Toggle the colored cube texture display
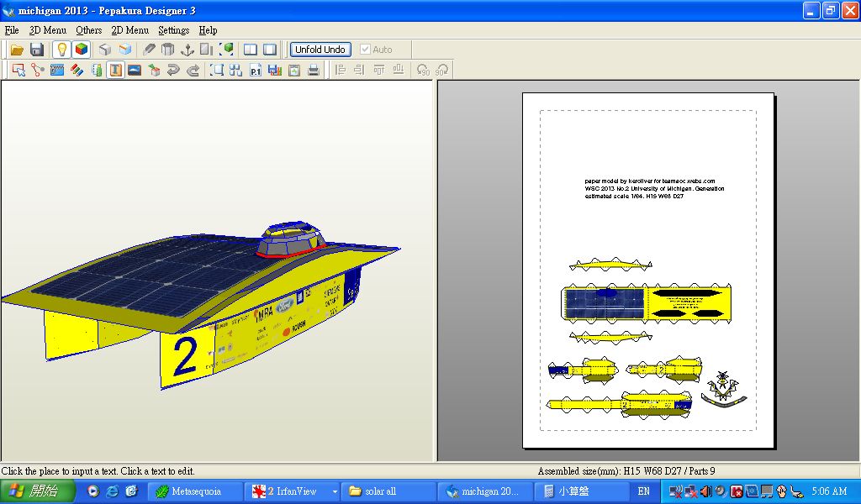The width and height of the screenshot is (861, 504). (x=81, y=50)
